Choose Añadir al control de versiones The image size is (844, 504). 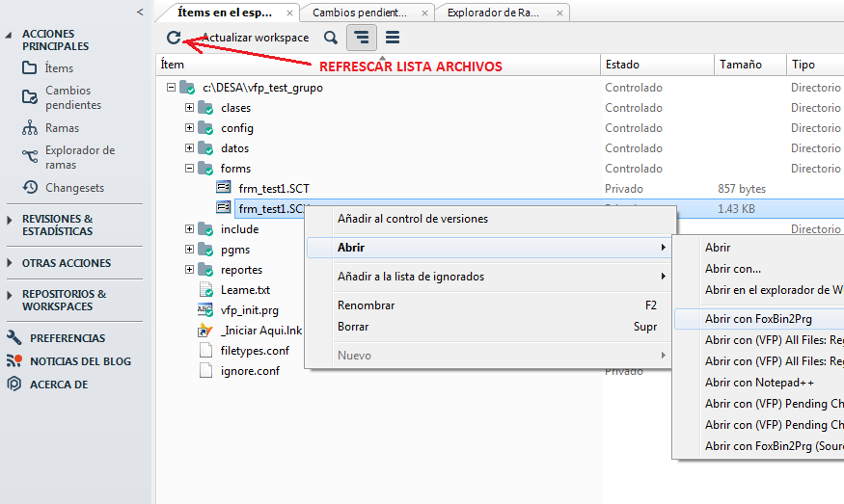click(x=489, y=219)
